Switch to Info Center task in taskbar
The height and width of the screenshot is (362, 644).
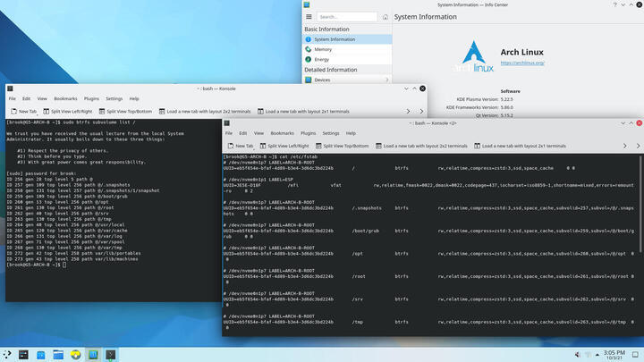coord(93,355)
